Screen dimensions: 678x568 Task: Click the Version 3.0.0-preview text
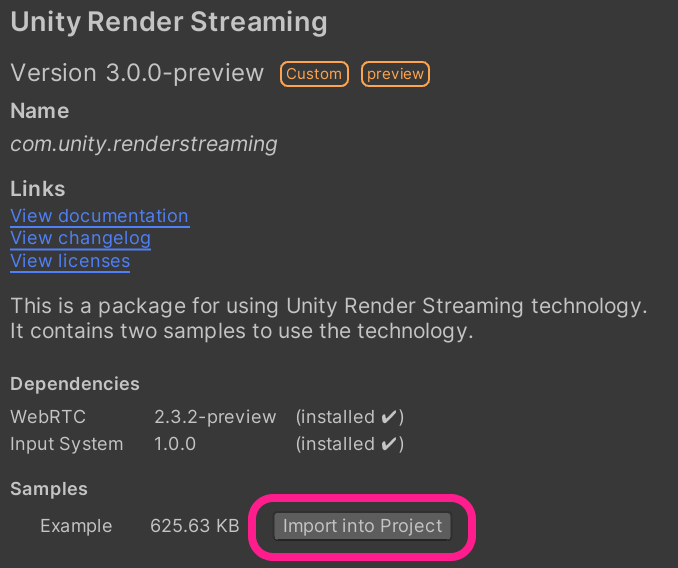point(137,73)
